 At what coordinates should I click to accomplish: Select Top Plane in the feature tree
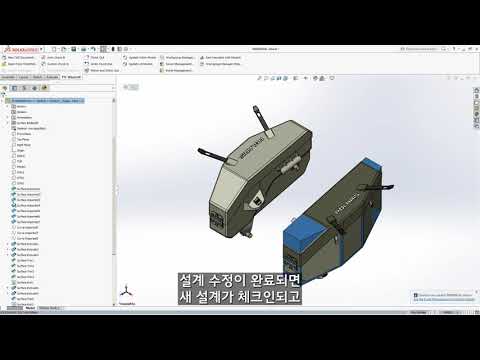coord(21,139)
